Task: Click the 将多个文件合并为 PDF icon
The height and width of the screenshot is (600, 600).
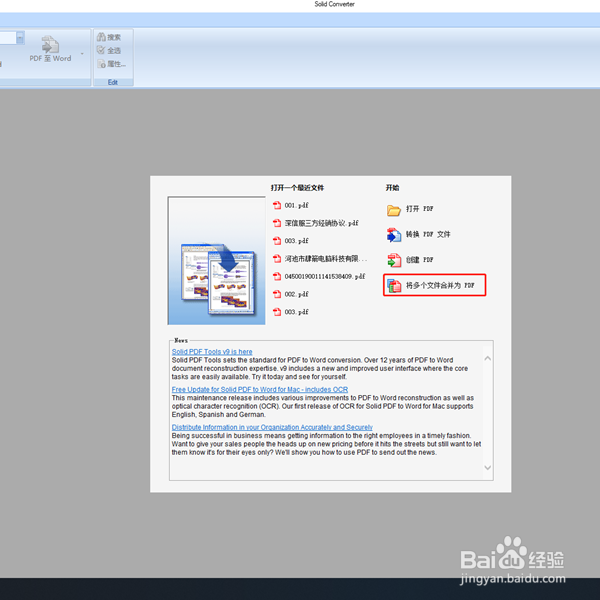Action: [394, 285]
